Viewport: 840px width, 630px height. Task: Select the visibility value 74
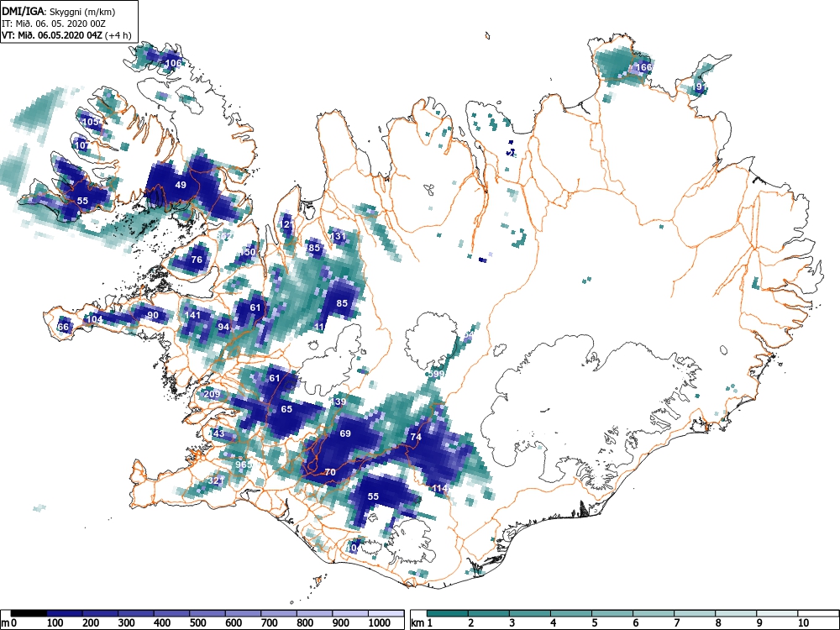tap(416, 437)
